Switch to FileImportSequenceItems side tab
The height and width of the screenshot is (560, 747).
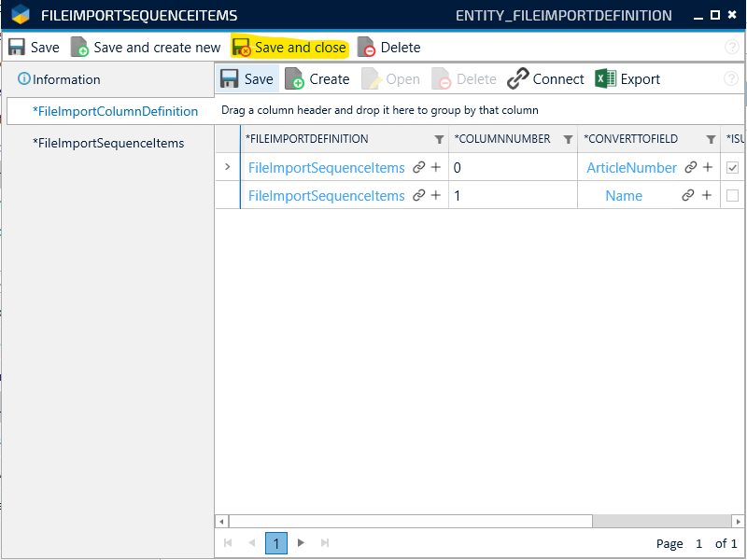[108, 143]
